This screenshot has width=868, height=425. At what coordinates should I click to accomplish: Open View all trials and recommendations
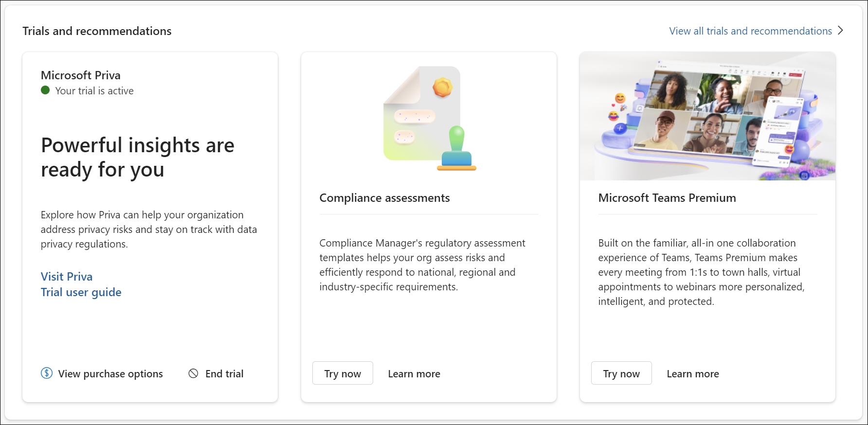(x=750, y=31)
